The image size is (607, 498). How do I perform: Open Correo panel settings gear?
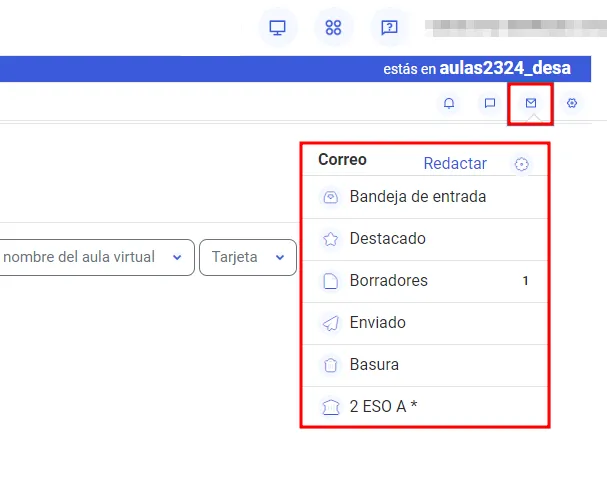(521, 164)
